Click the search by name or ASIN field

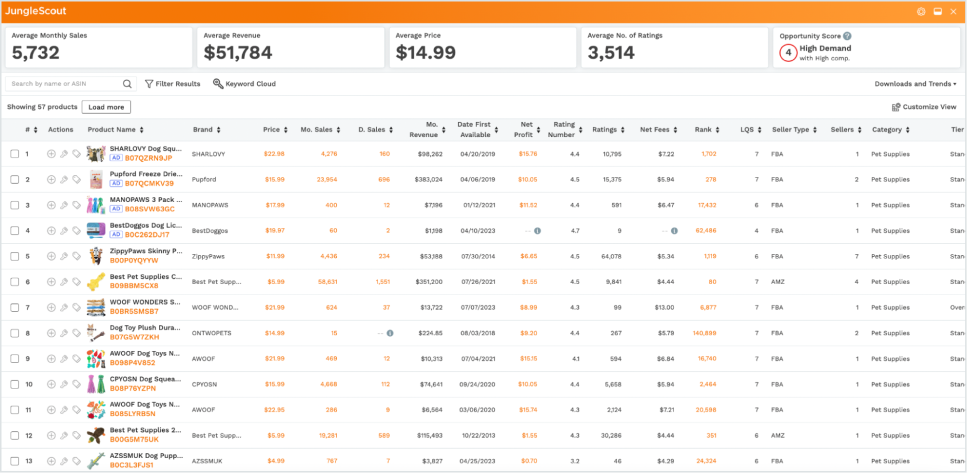click(71, 84)
